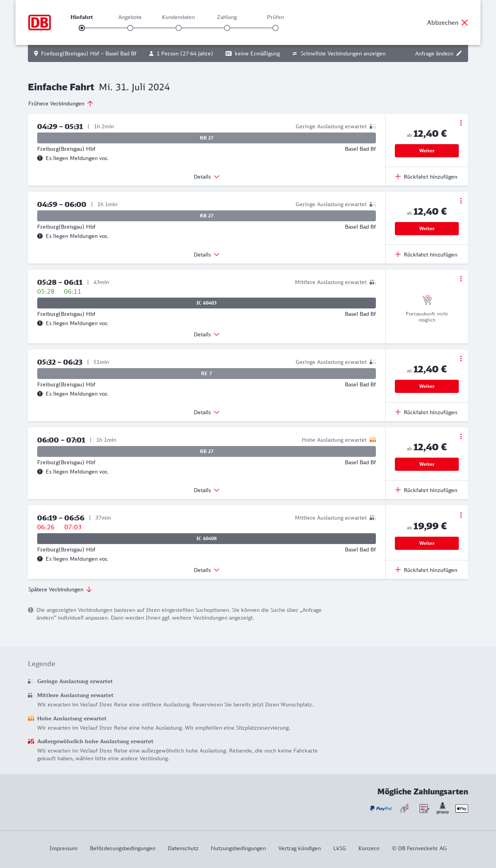Open the Datenschutz footer link
The width and height of the screenshot is (496, 868).
click(183, 848)
